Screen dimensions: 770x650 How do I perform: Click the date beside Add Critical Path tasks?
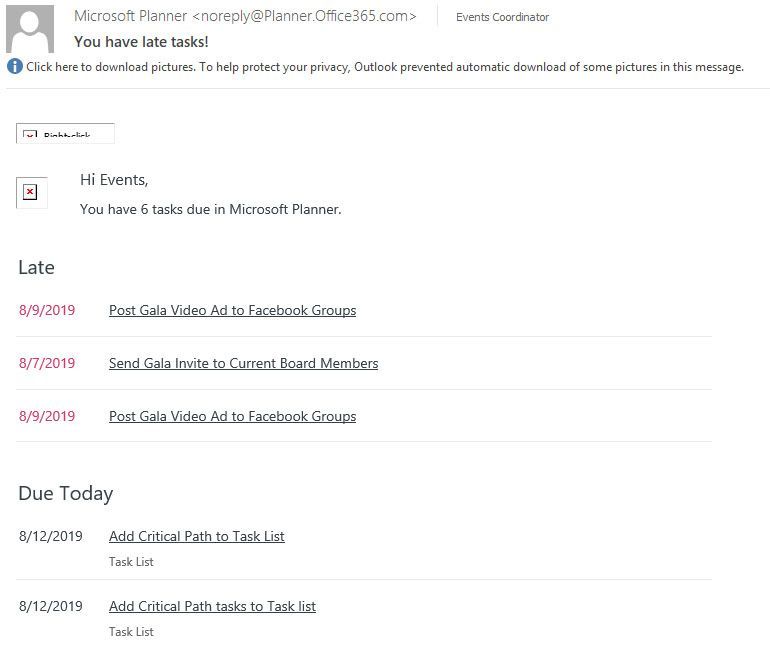(x=51, y=606)
